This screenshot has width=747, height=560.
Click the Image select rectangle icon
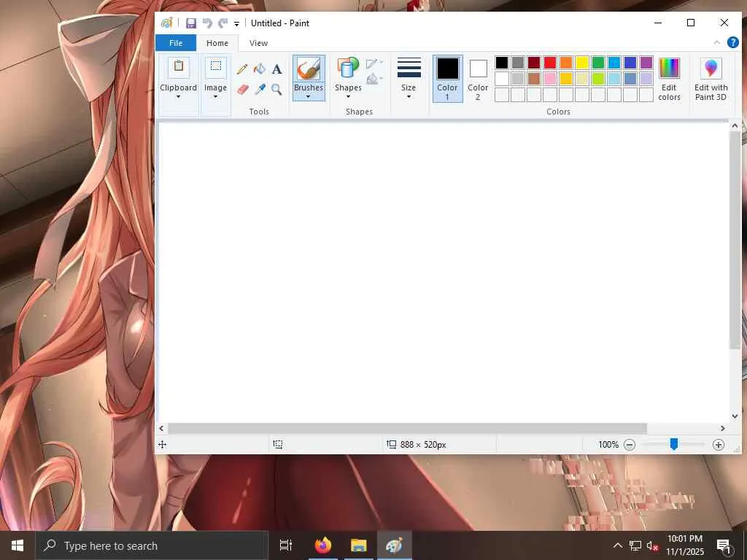pos(215,68)
